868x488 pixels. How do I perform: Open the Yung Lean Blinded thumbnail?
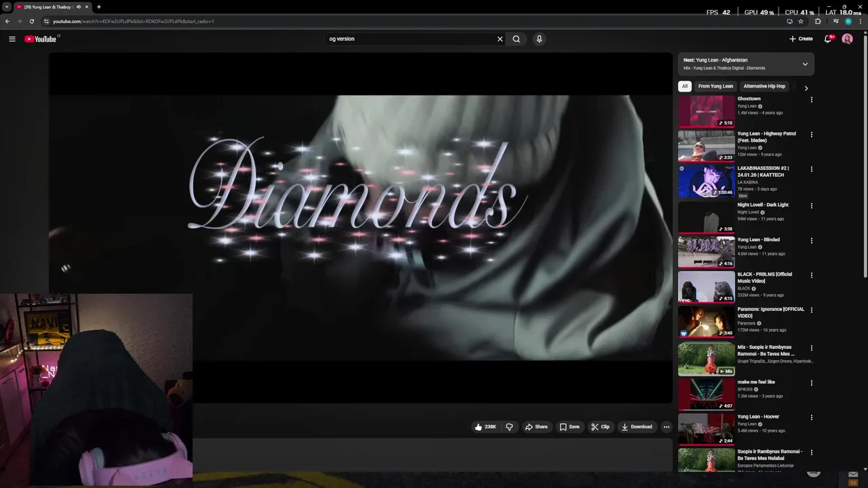click(707, 252)
